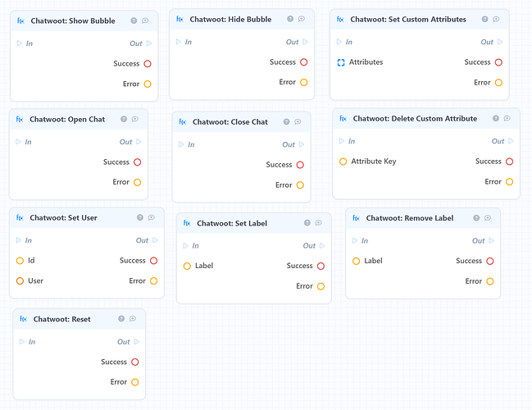Select Error port on Set User node
Screen dimensions: 532x410
pyautogui.click(x=153, y=280)
